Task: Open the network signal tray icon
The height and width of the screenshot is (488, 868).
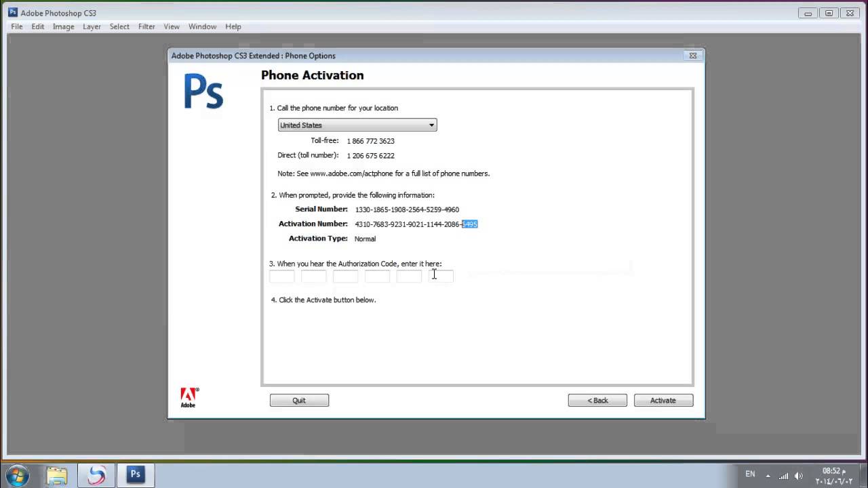Action: 784,475
